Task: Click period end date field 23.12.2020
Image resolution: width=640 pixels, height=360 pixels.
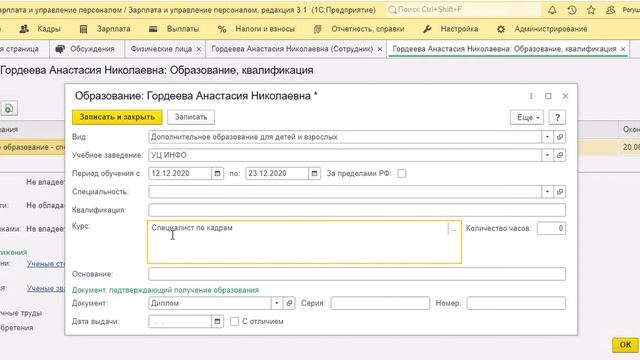Action: pos(277,173)
